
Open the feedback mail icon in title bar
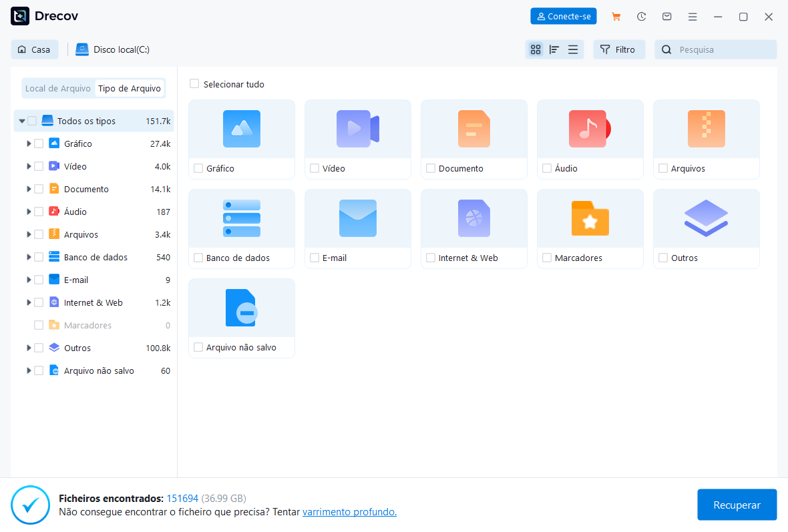[667, 17]
